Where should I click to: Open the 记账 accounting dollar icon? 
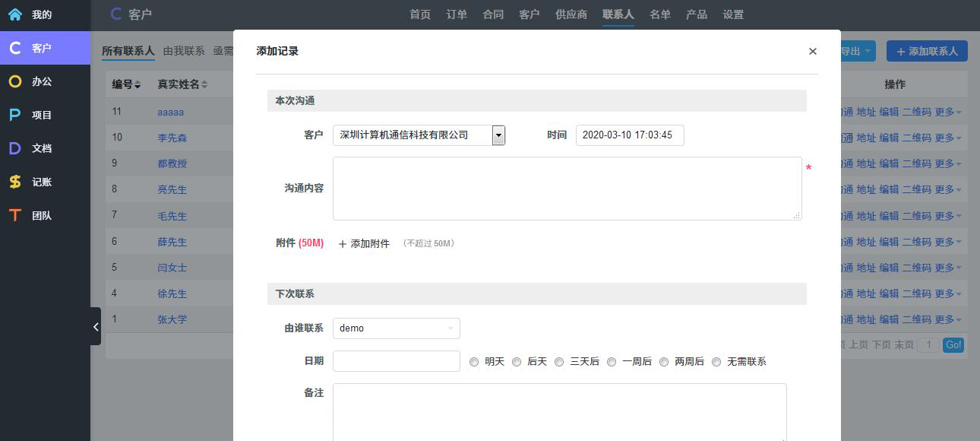(15, 182)
